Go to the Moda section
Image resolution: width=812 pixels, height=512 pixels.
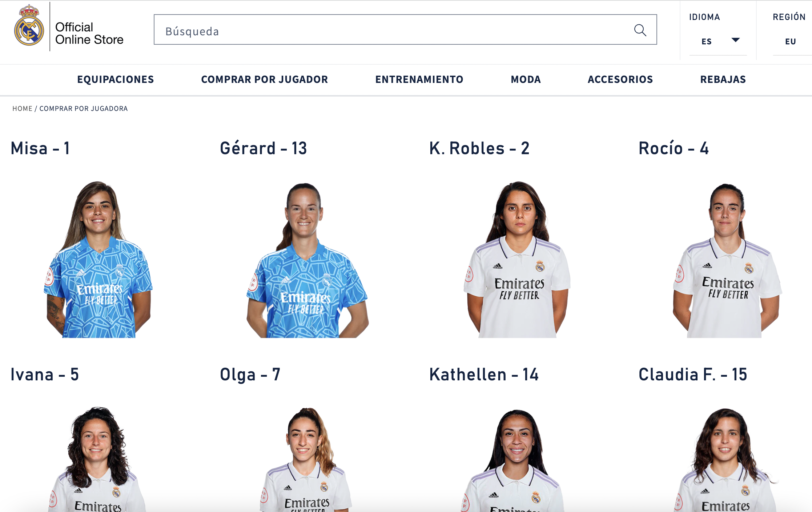(526, 79)
